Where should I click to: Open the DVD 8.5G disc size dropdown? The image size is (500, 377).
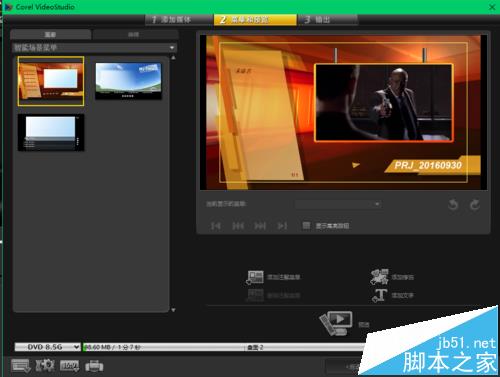[x=47, y=347]
